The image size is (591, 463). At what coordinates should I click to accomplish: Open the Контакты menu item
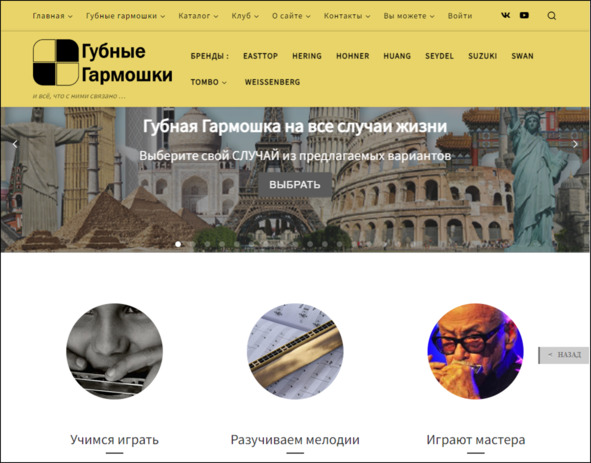347,16
